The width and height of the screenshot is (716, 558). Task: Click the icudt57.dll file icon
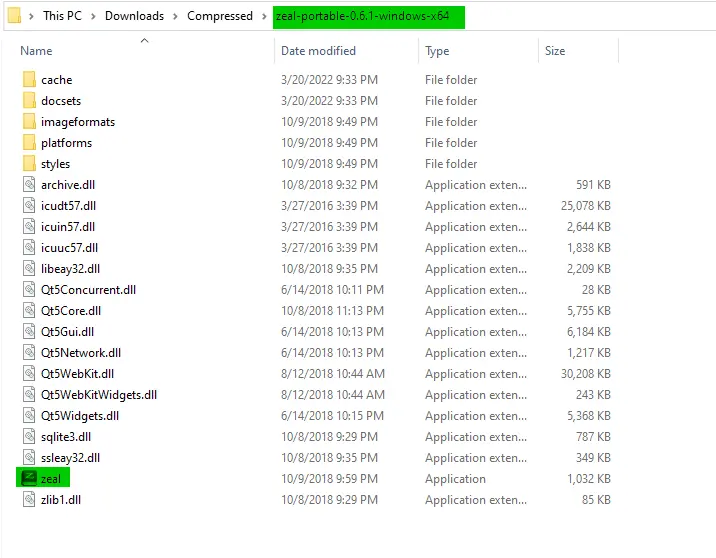click(x=29, y=205)
